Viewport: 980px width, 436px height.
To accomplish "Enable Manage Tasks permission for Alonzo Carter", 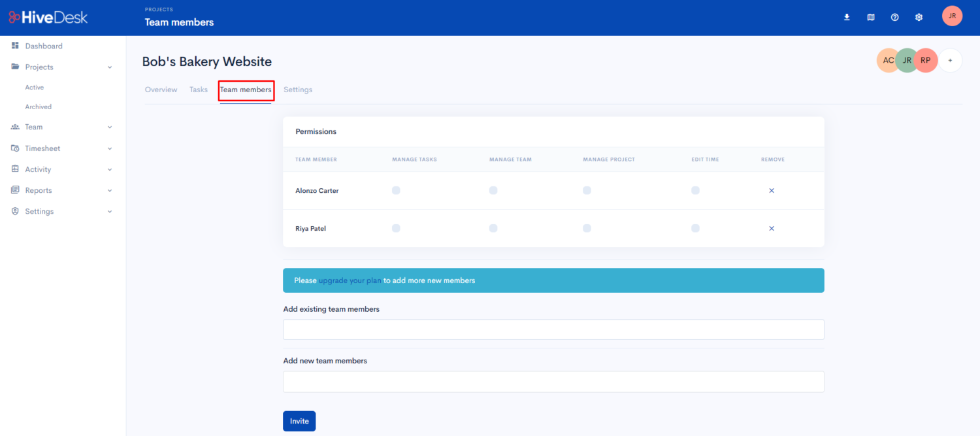I will (396, 190).
